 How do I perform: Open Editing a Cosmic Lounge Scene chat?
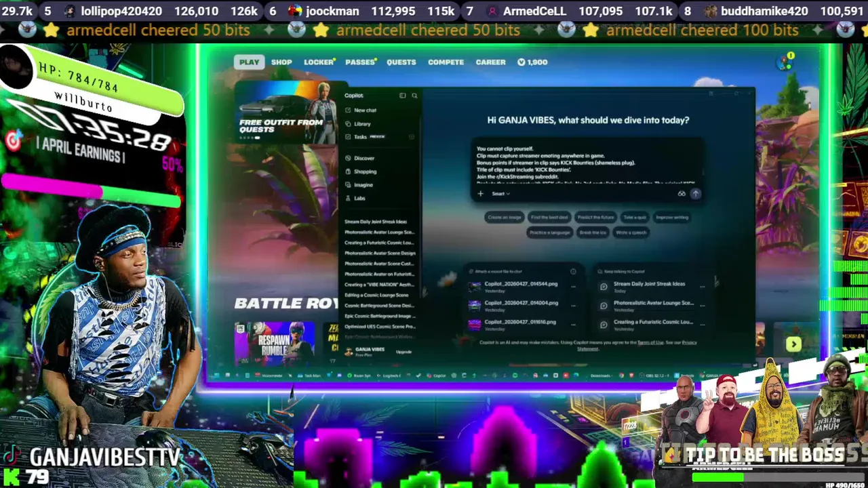tap(376, 295)
